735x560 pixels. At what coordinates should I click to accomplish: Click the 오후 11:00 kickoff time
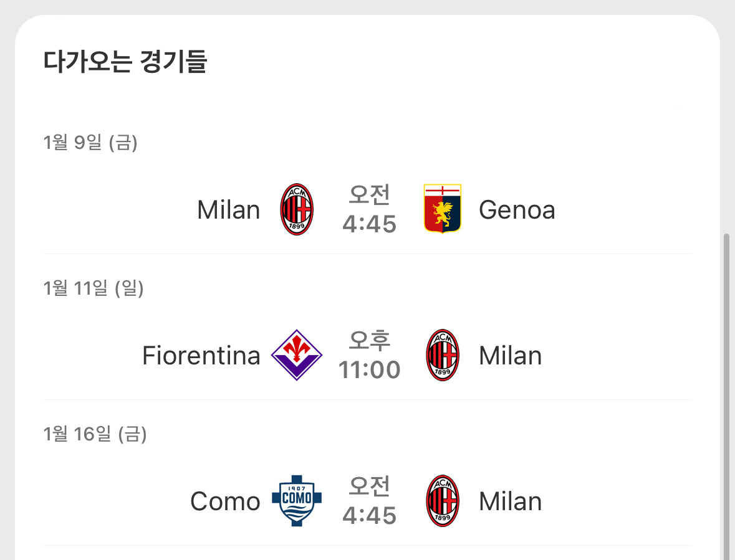369,356
